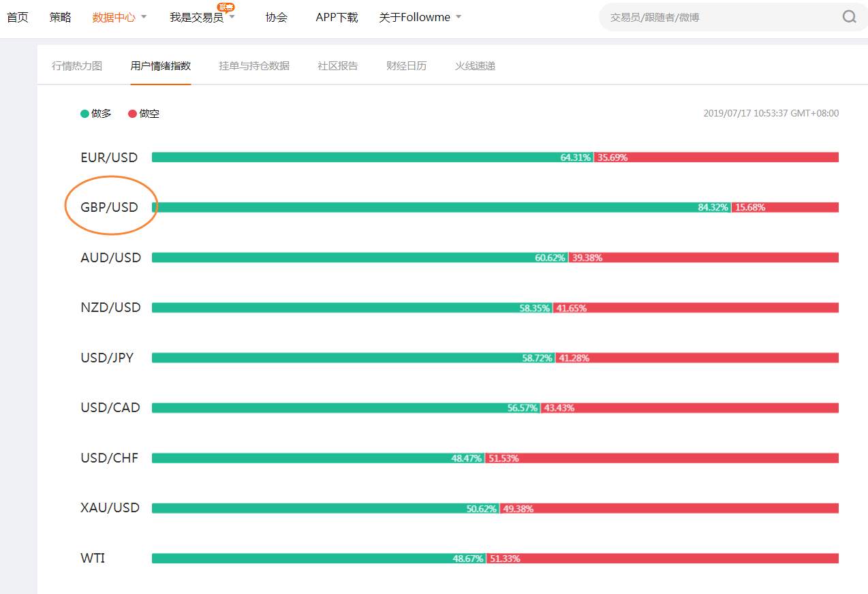Click the 做空 legend text
The image size is (868, 594).
click(x=149, y=114)
